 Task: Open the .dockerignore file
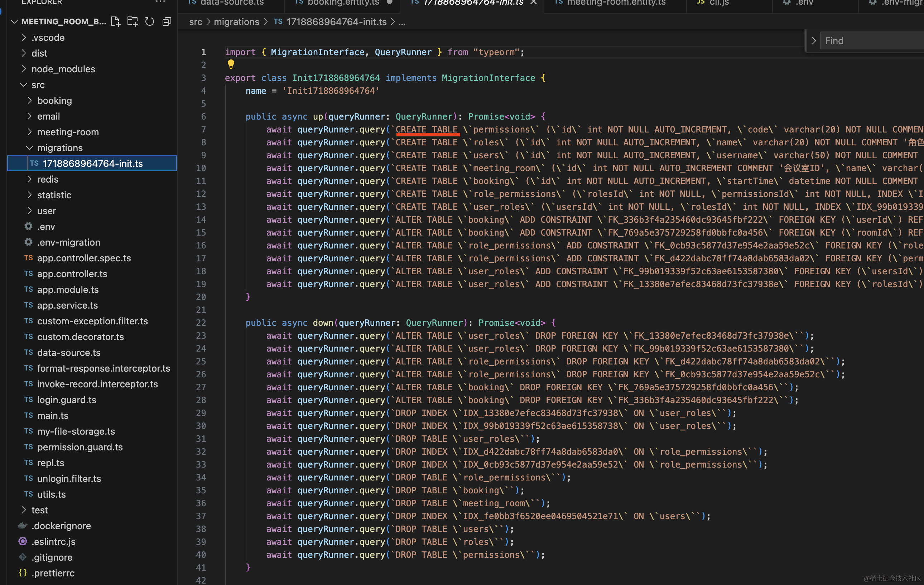tap(61, 526)
